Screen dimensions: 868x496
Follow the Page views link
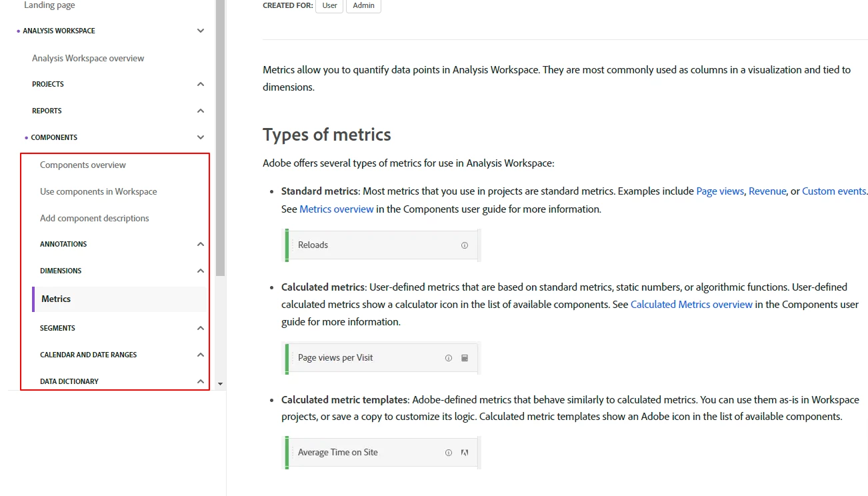[720, 191]
